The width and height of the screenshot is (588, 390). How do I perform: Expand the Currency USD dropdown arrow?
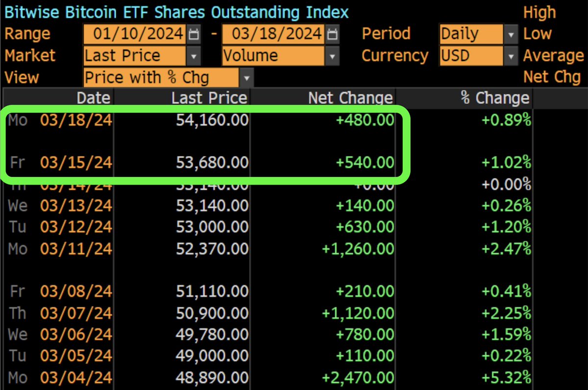tap(511, 56)
